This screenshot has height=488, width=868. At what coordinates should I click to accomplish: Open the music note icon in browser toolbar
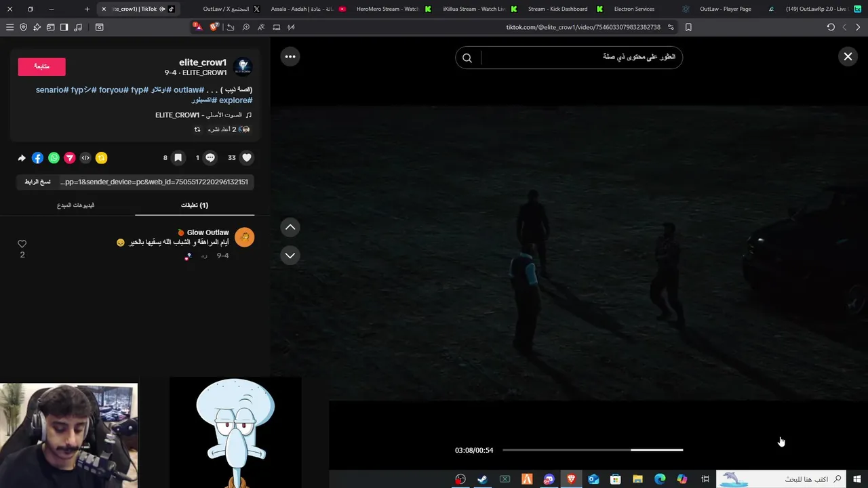(78, 27)
